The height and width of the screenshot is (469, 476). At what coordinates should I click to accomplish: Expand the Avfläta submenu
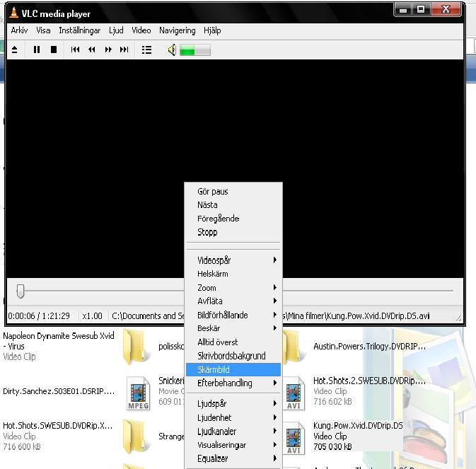tap(233, 301)
